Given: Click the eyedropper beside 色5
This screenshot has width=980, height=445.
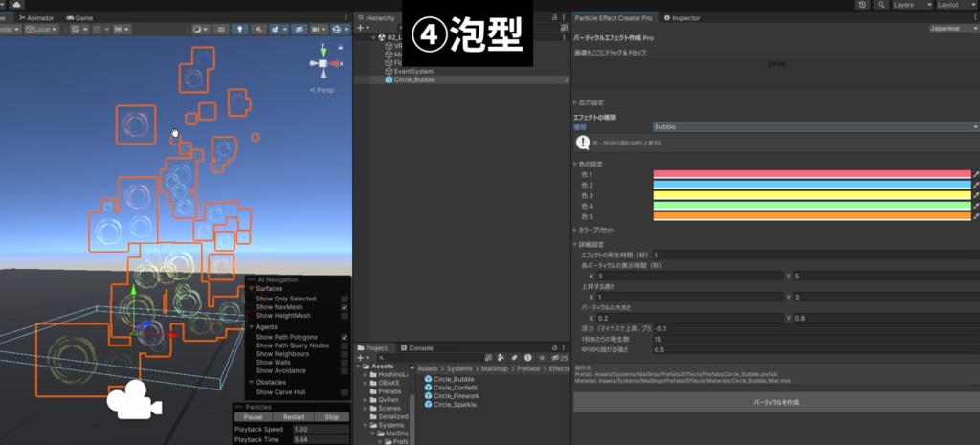Looking at the screenshot, I should pos(975,217).
